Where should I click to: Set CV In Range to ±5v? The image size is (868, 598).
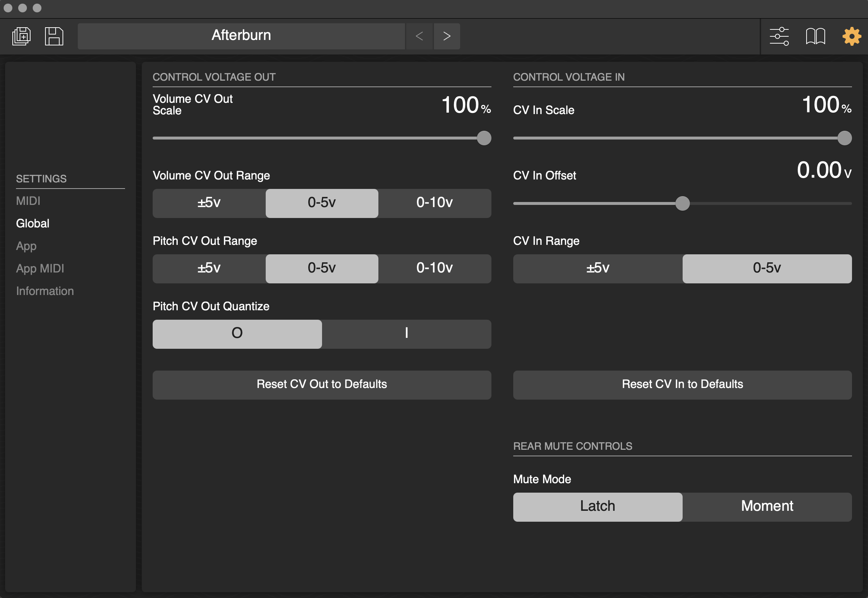pos(598,268)
